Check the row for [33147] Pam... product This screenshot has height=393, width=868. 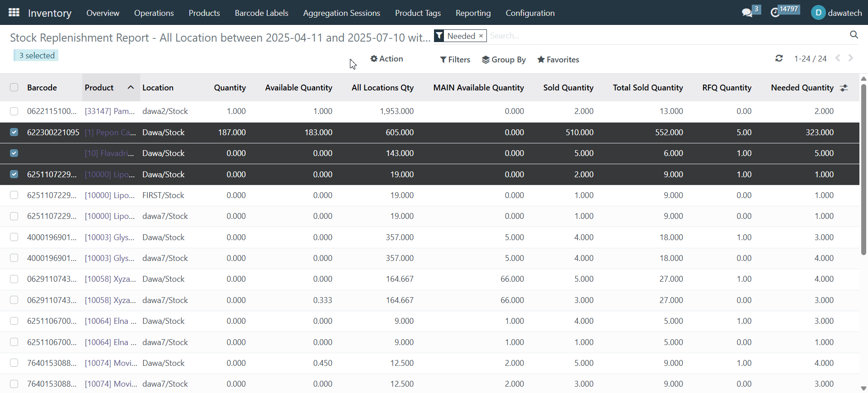coord(14,111)
